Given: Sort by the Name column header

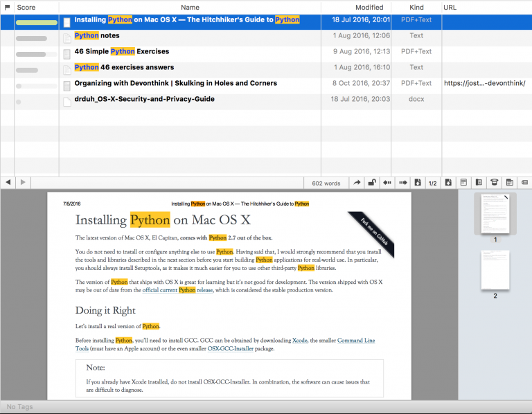Looking at the screenshot, I should [190, 8].
